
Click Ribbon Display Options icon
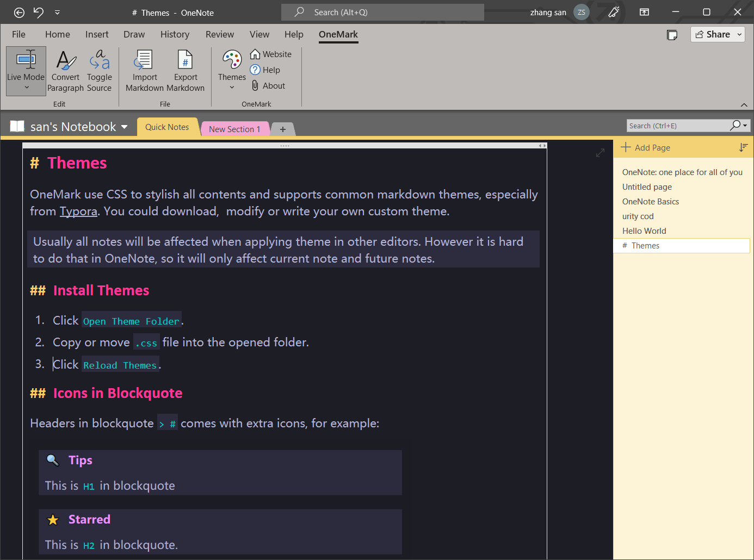[x=644, y=12]
